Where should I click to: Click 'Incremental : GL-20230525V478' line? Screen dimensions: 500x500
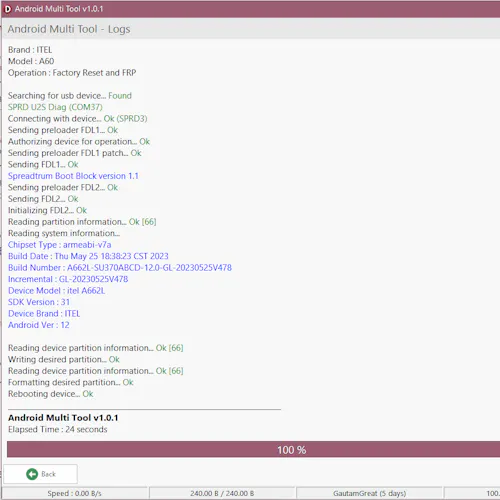tap(68, 279)
